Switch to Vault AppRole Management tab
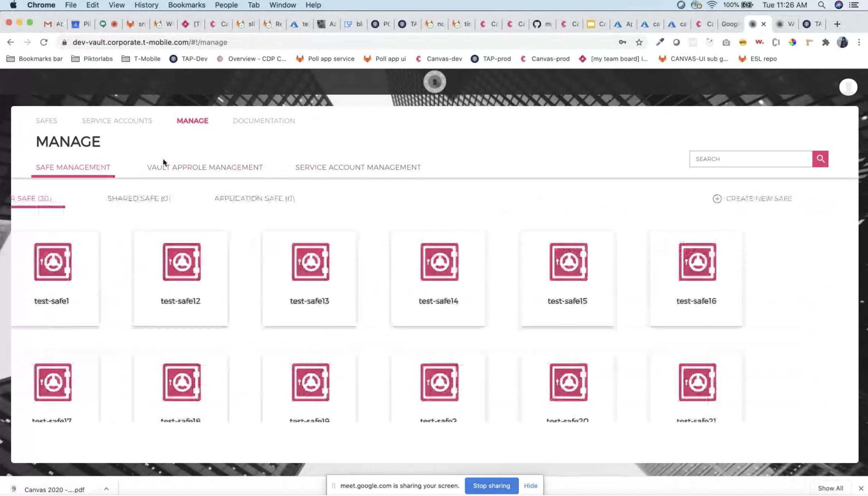 pos(205,167)
